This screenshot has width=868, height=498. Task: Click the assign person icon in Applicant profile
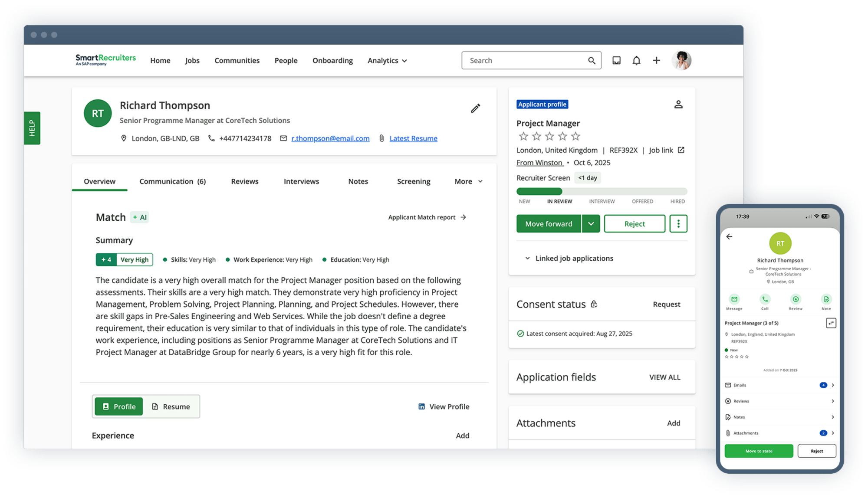point(678,104)
